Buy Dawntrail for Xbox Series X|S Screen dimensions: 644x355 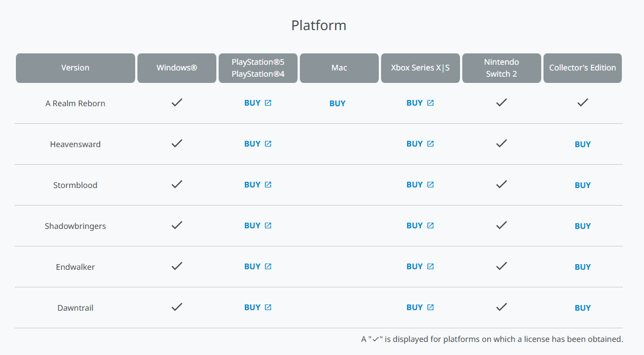click(420, 307)
